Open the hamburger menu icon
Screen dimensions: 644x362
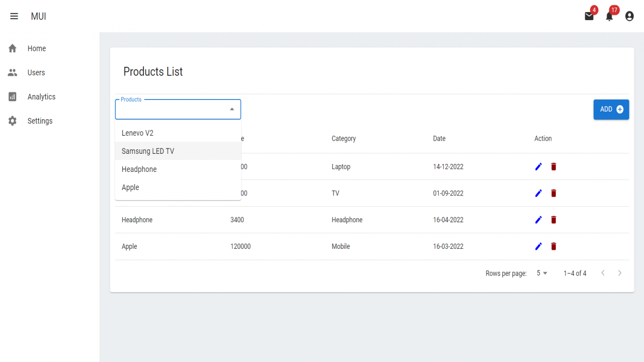point(14,16)
